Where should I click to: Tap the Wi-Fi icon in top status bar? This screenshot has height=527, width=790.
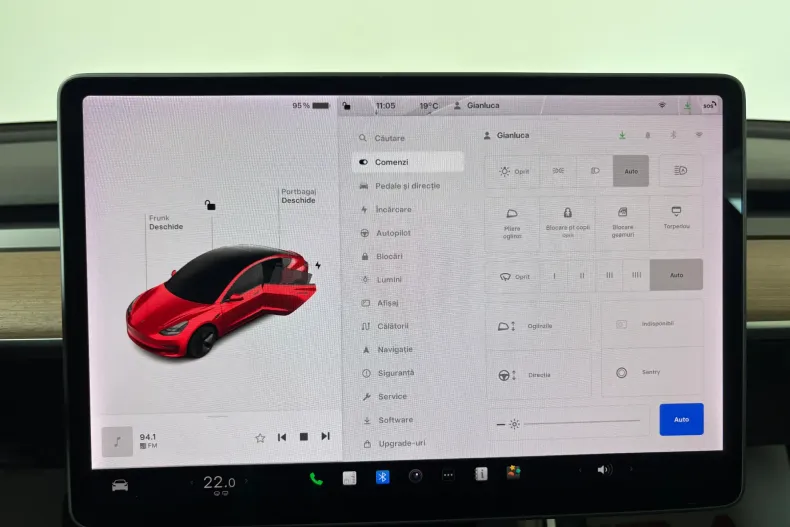coord(662,105)
